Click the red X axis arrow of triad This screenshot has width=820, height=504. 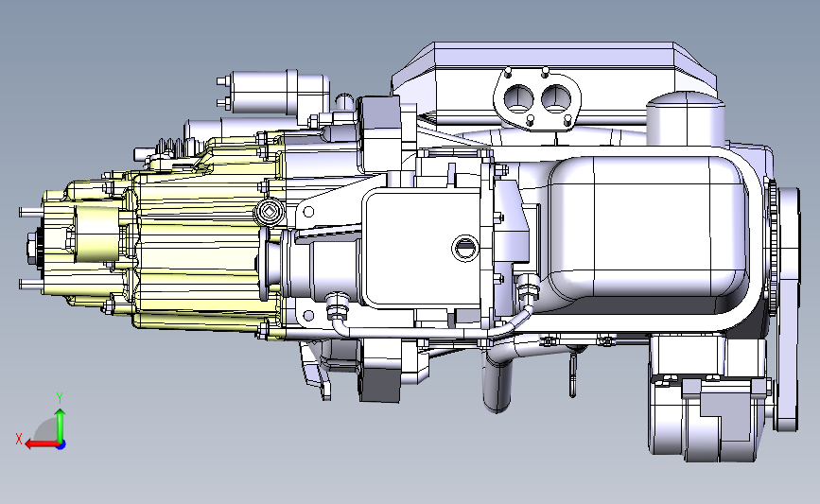[42, 444]
